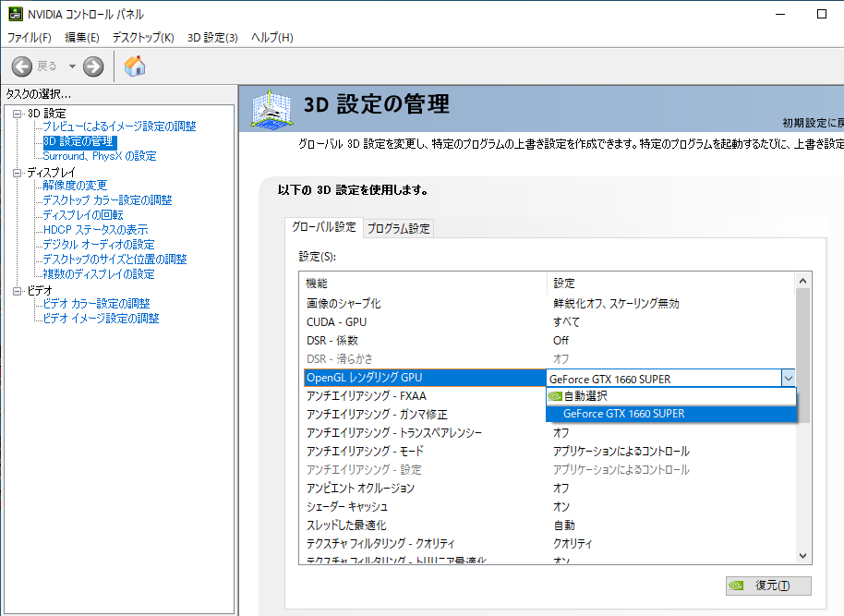Click the Home icon in toolbar
The width and height of the screenshot is (844, 616).
pos(135,66)
